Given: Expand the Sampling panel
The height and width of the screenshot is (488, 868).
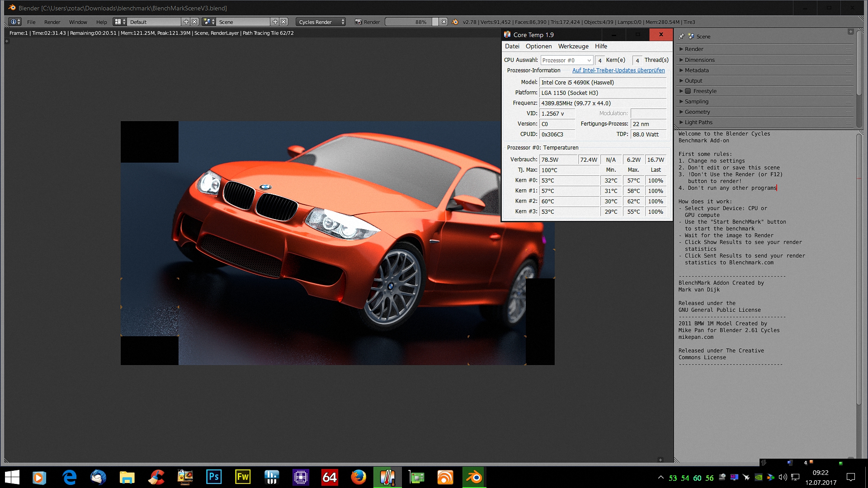Looking at the screenshot, I should point(696,102).
